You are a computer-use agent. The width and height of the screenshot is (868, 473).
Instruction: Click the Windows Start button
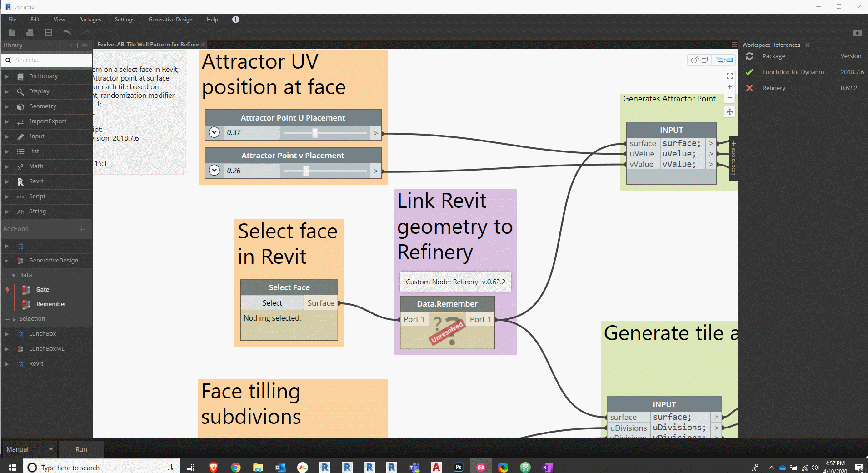point(12,467)
